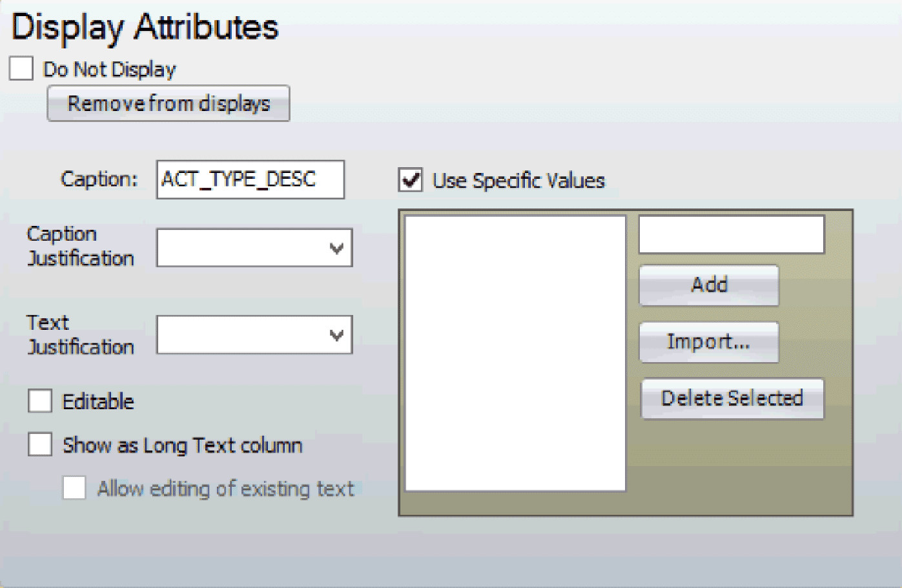Click the Use Specific Values label text
902x588 pixels.
coord(518,181)
